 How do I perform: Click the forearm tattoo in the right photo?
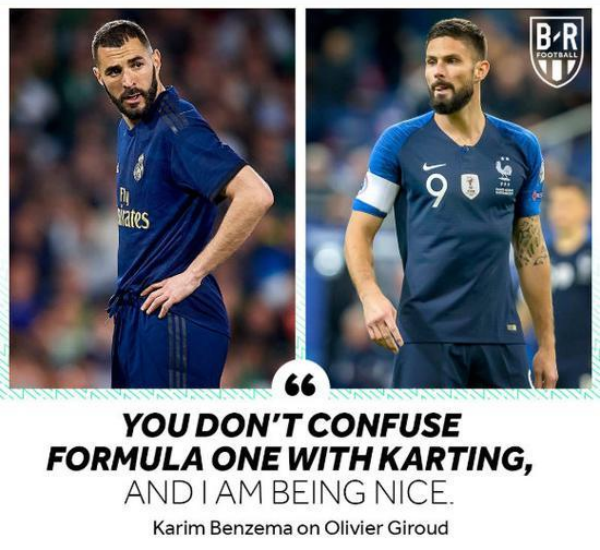(x=529, y=242)
